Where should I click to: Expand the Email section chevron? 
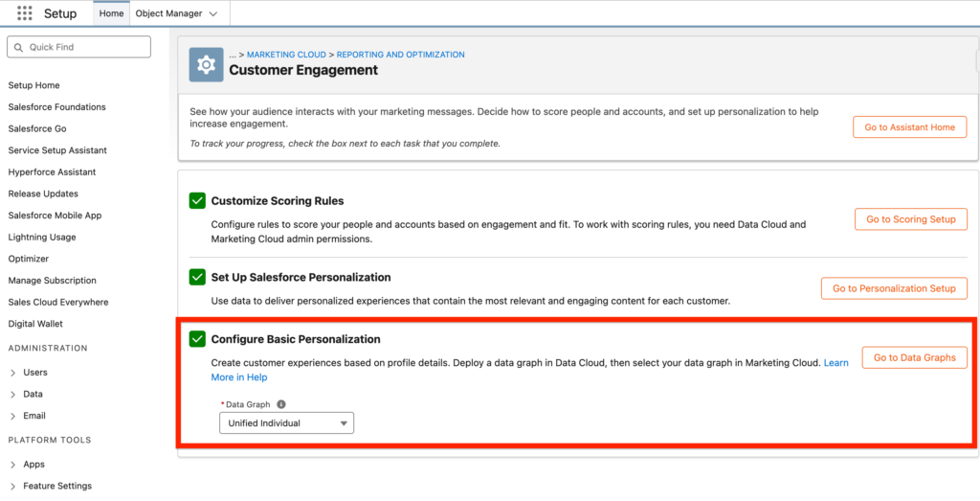pyautogui.click(x=12, y=416)
